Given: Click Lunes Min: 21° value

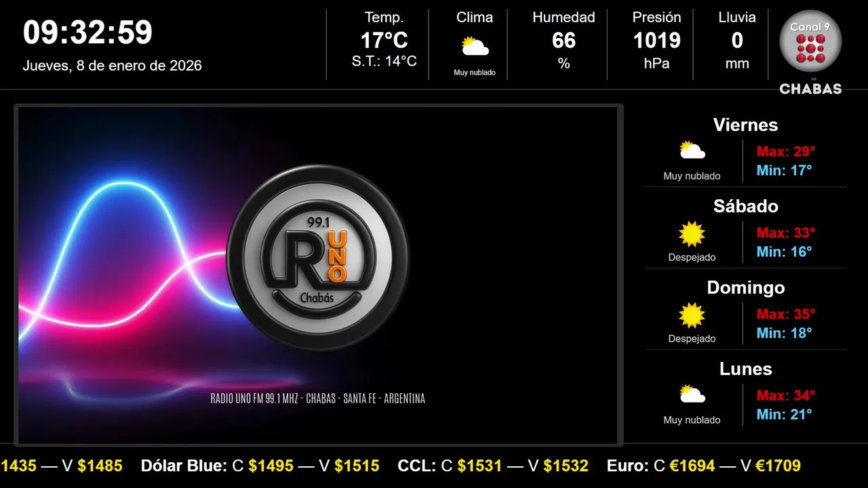Looking at the screenshot, I should click(x=784, y=414).
